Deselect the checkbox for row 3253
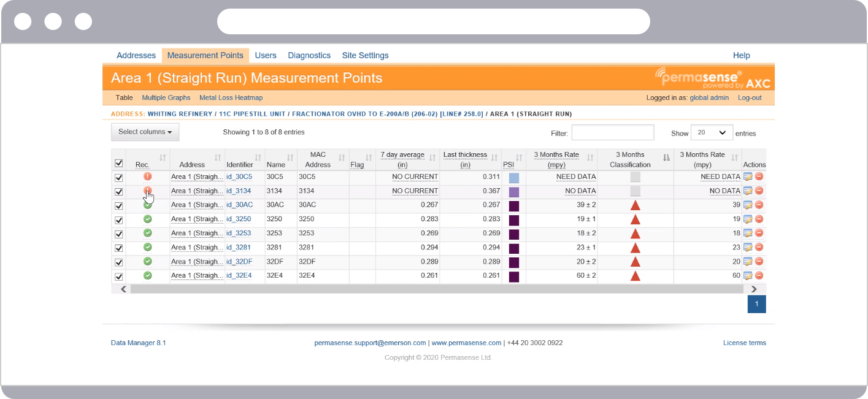Viewport: 868px width, 399px height. click(x=119, y=234)
